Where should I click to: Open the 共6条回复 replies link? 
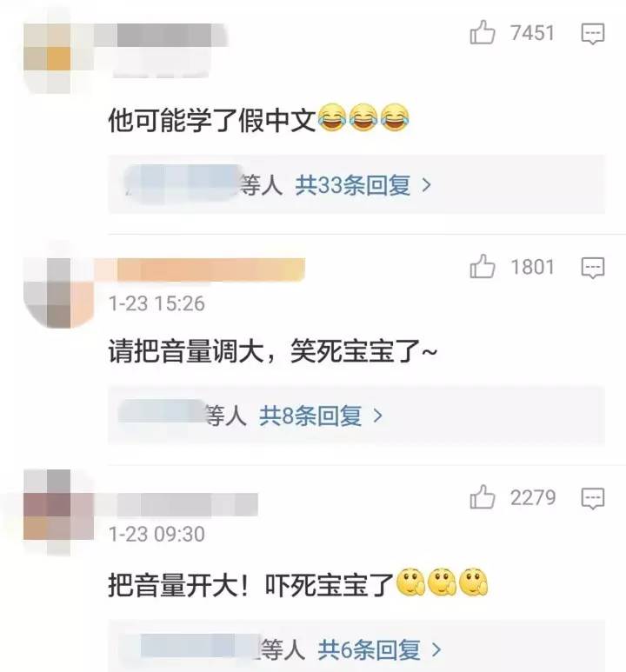369,649
